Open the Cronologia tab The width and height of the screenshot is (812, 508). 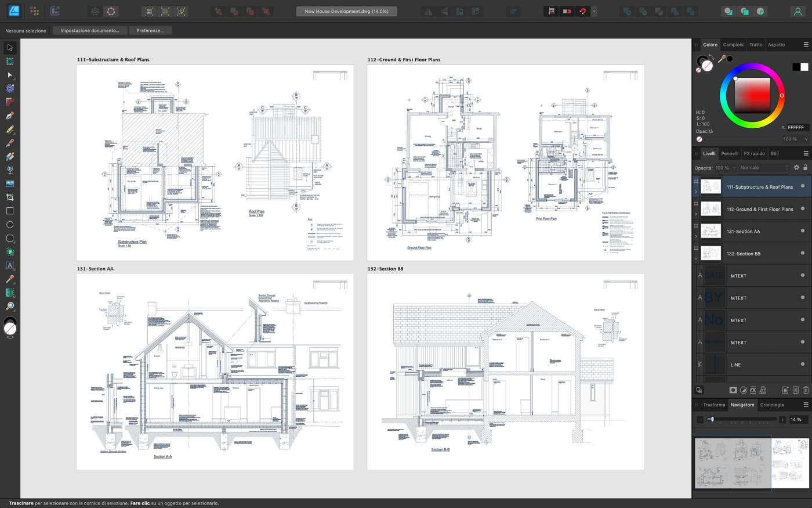pyautogui.click(x=772, y=405)
